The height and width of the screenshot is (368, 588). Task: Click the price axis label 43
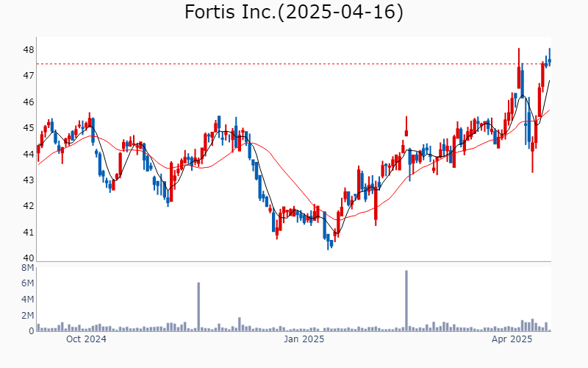(x=29, y=180)
